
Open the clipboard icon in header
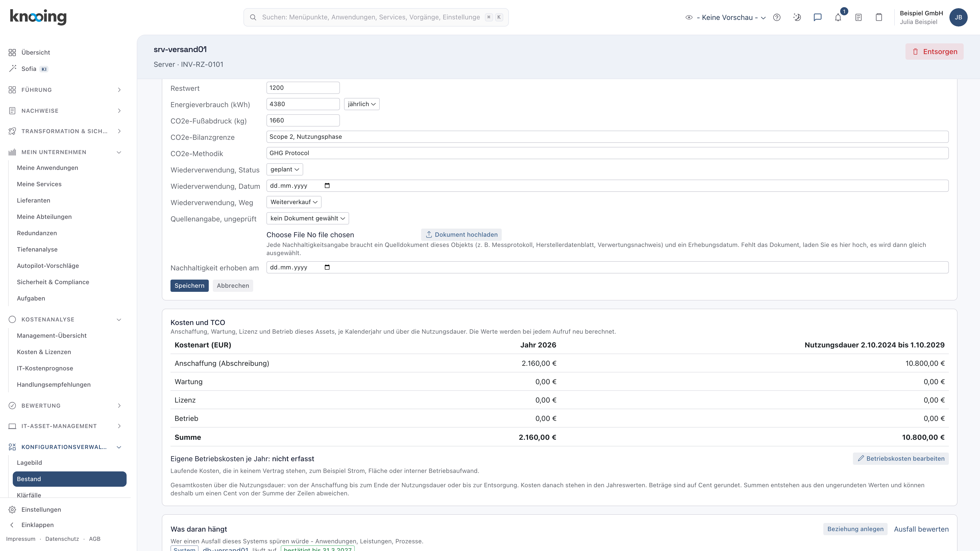(879, 18)
